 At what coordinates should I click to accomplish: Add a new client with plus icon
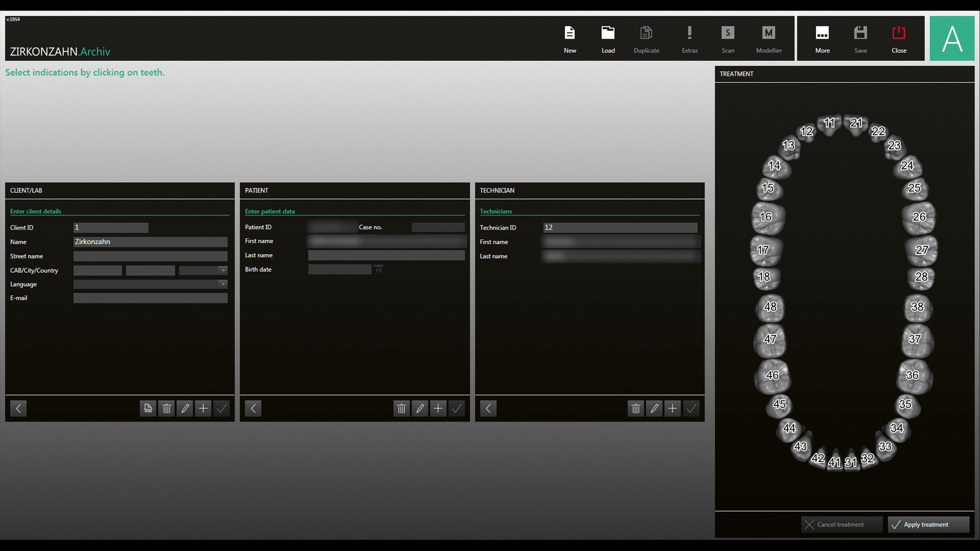(203, 409)
